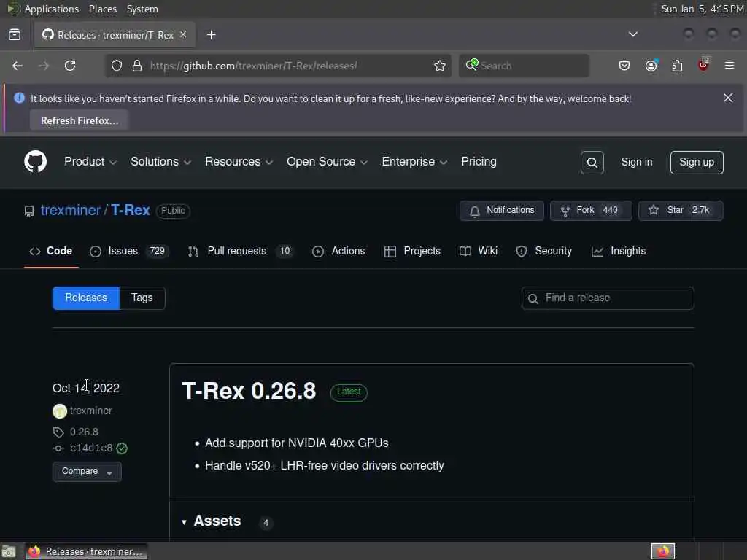This screenshot has width=747, height=560.
Task: Open commit c14d1e8 link
Action: tap(91, 448)
